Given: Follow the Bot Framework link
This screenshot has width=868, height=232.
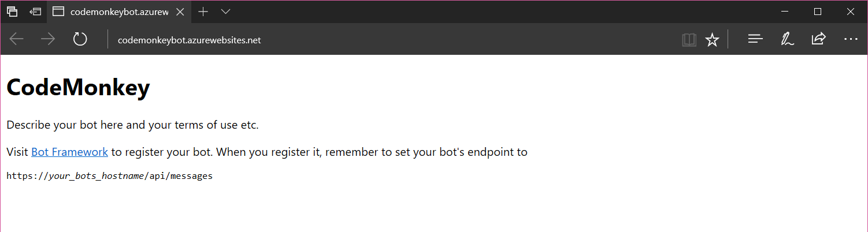Looking at the screenshot, I should click(69, 152).
